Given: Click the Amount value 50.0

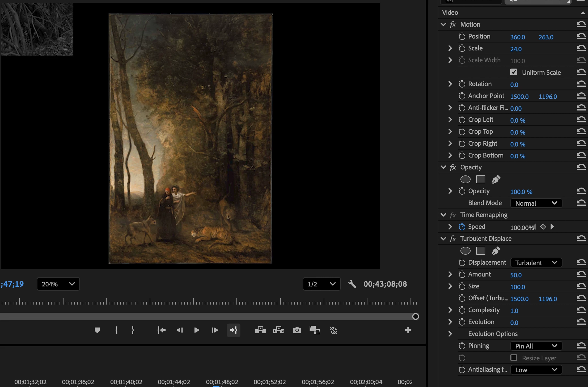Looking at the screenshot, I should tap(516, 275).
